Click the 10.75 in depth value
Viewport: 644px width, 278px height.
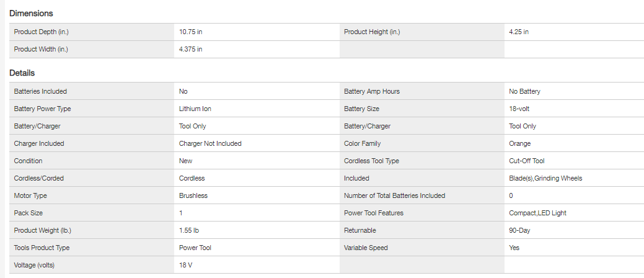pyautogui.click(x=190, y=32)
